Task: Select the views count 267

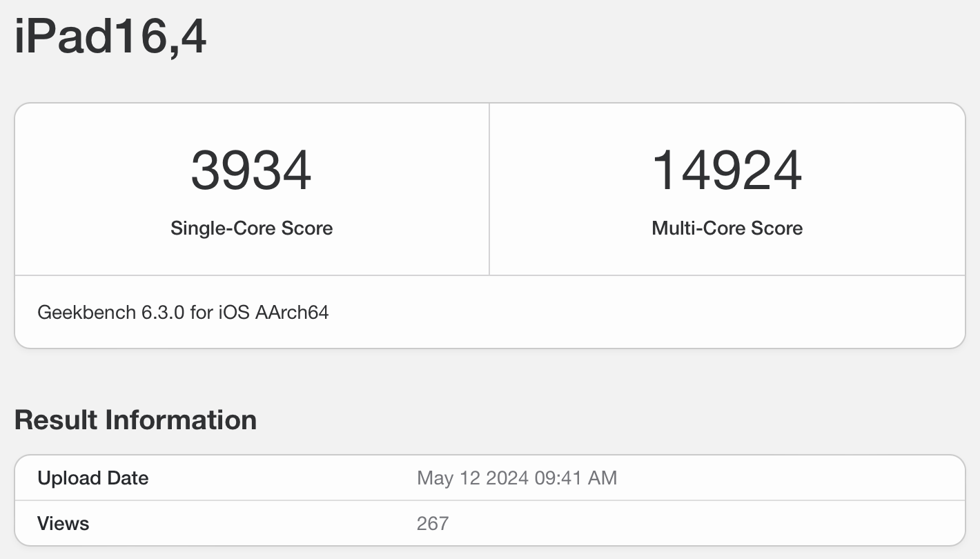Action: click(433, 523)
